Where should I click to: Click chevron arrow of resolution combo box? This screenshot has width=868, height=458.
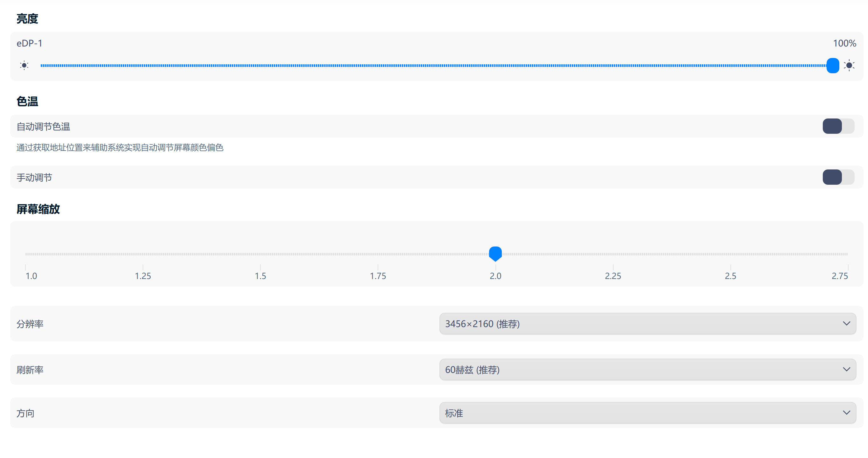(846, 324)
